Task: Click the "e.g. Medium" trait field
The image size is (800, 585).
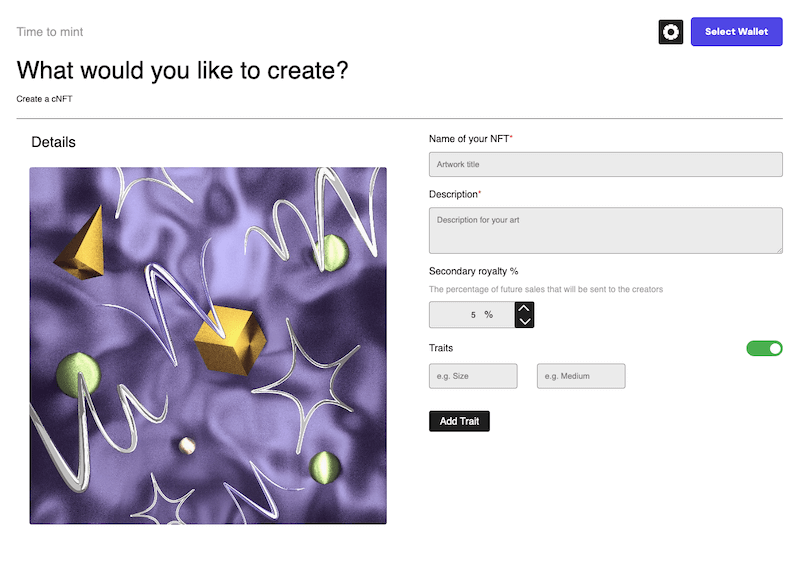Action: (581, 376)
